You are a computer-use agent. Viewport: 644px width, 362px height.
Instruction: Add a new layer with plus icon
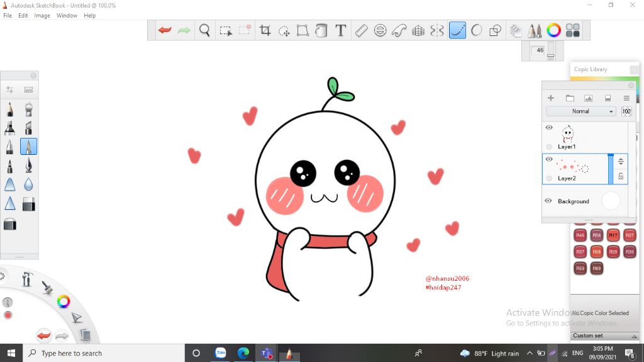[551, 98]
